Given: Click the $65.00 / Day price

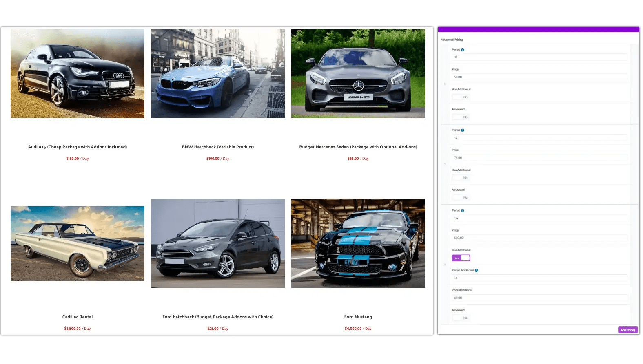Looking at the screenshot, I should coord(358,159).
